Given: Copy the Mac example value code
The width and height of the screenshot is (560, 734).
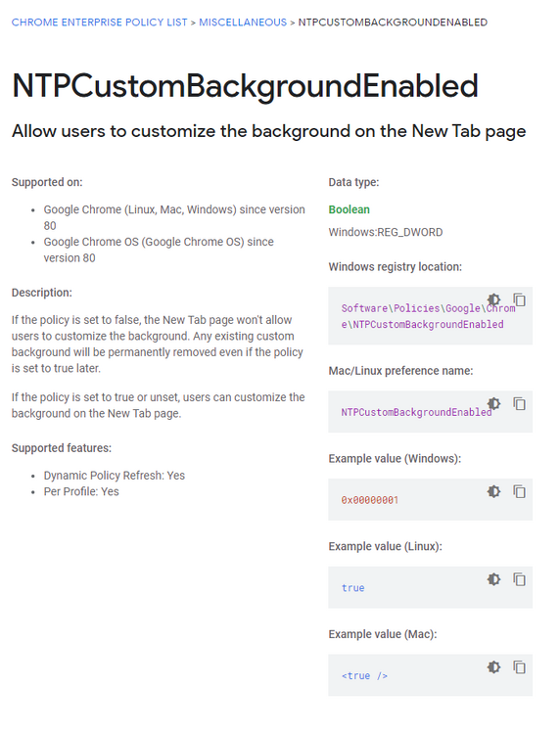Looking at the screenshot, I should click(x=519, y=667).
